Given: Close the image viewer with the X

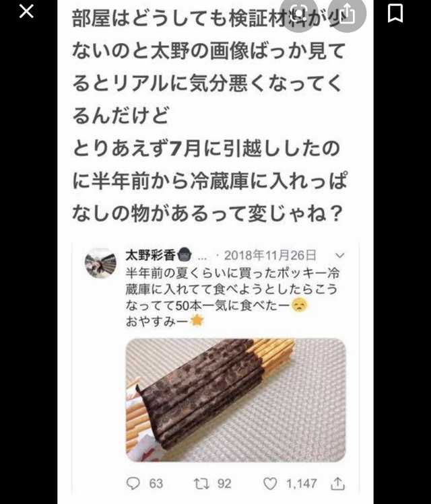Looking at the screenshot, I should pyautogui.click(x=26, y=12).
